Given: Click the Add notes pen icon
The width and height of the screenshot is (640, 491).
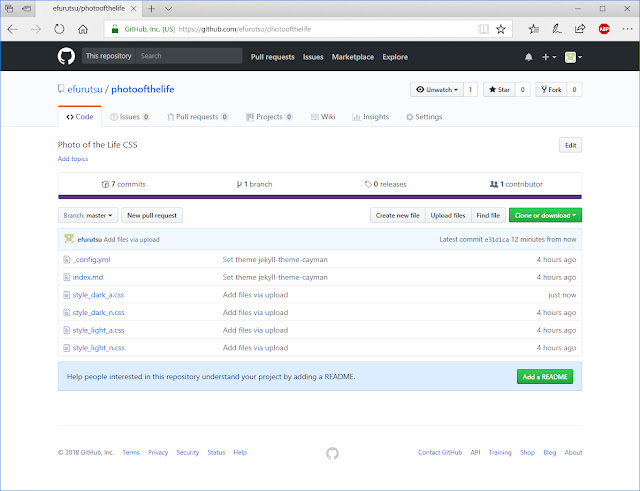Looking at the screenshot, I should pyautogui.click(x=557, y=29).
